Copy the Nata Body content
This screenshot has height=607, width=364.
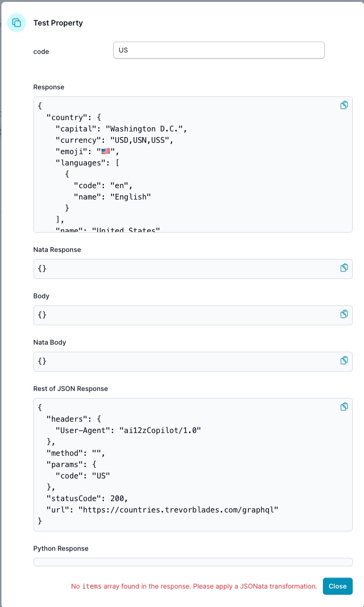344,361
